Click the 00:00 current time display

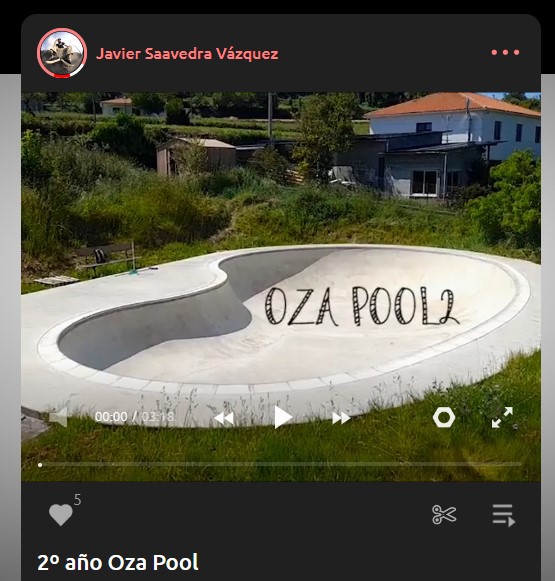(x=111, y=417)
